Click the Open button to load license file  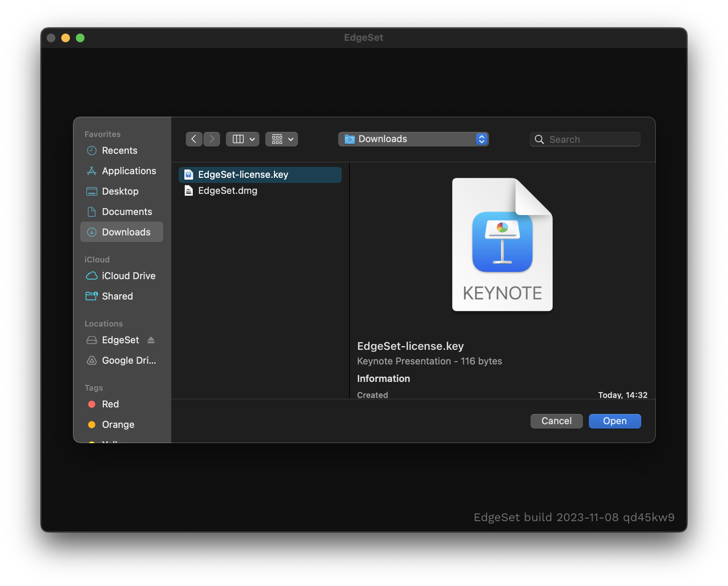pos(614,420)
